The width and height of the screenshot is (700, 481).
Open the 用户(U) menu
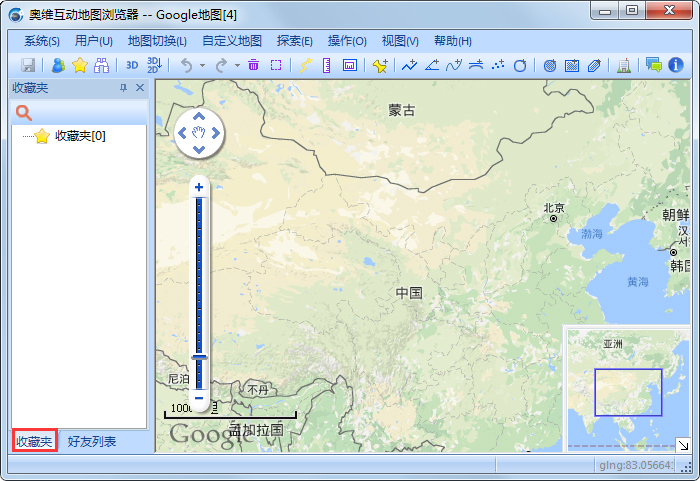94,41
